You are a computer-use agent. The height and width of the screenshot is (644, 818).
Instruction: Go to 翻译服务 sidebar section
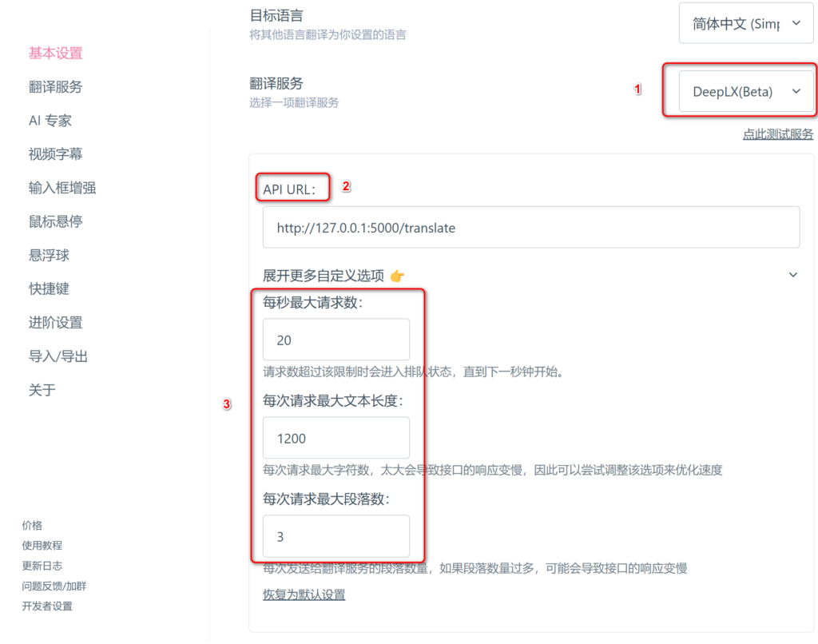click(x=55, y=86)
